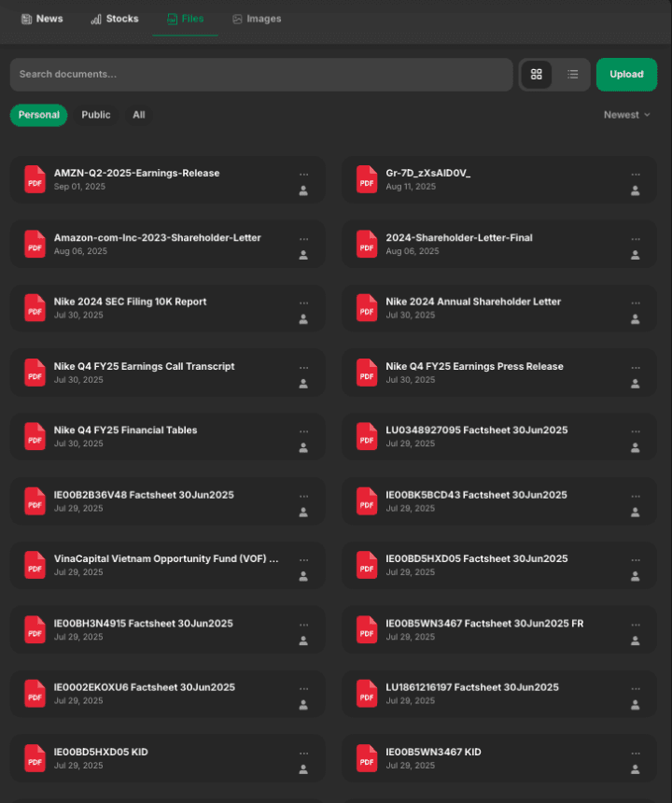Click owner icon on 2024-Shareholder-Letter-Final card

coord(636,255)
